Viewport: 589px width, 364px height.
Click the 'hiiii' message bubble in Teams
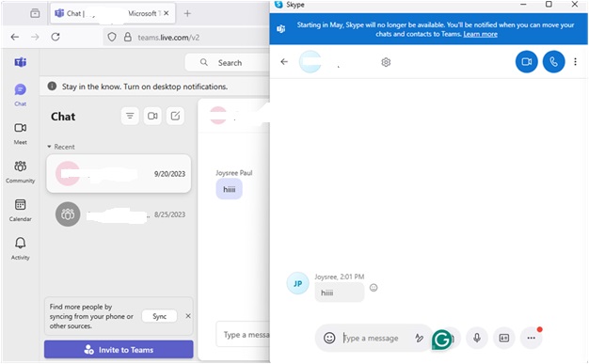pyautogui.click(x=229, y=189)
